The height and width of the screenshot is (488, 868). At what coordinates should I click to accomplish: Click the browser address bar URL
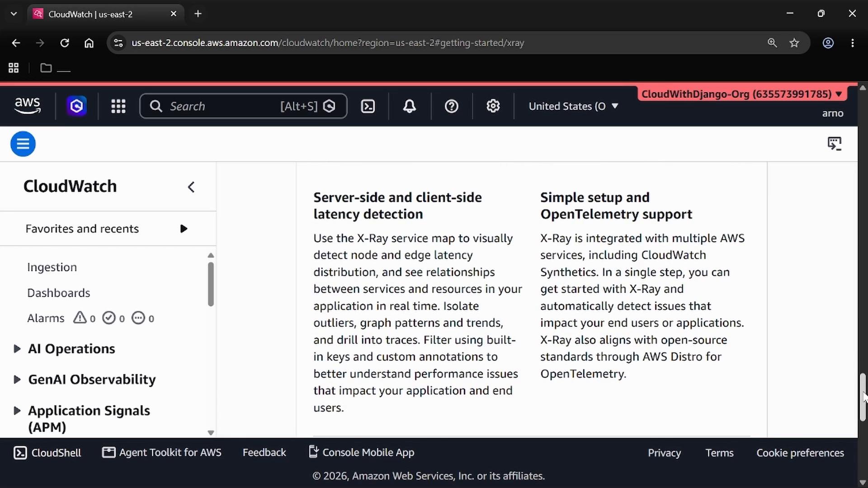click(328, 43)
